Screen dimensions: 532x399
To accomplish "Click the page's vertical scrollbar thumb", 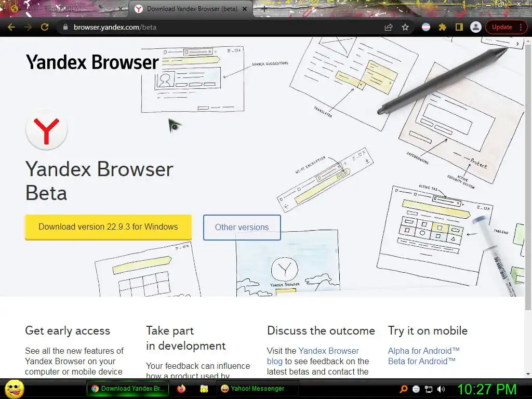I will pos(528,177).
